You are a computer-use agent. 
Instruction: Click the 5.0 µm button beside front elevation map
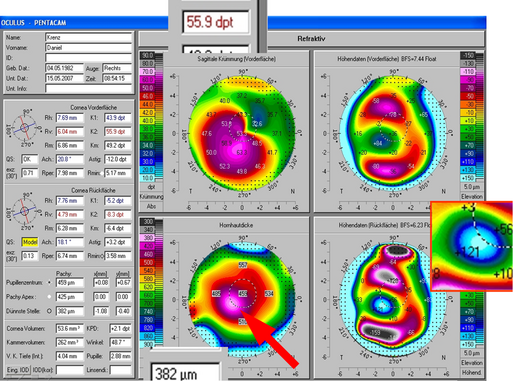472,187
